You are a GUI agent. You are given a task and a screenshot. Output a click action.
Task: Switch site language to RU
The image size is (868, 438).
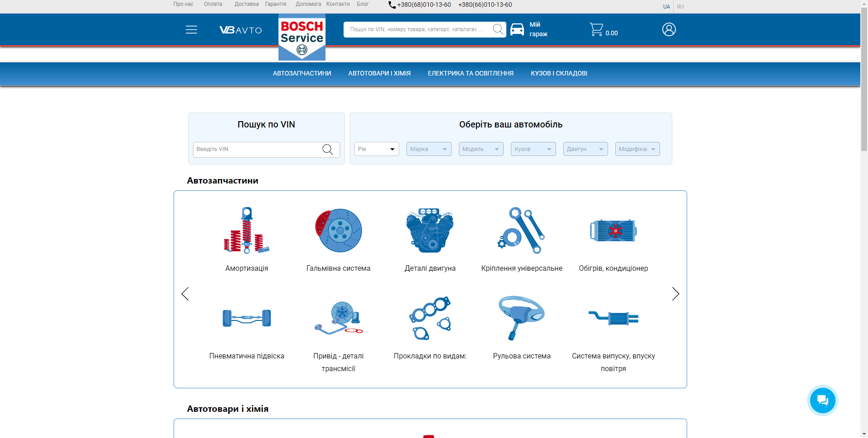click(x=680, y=7)
